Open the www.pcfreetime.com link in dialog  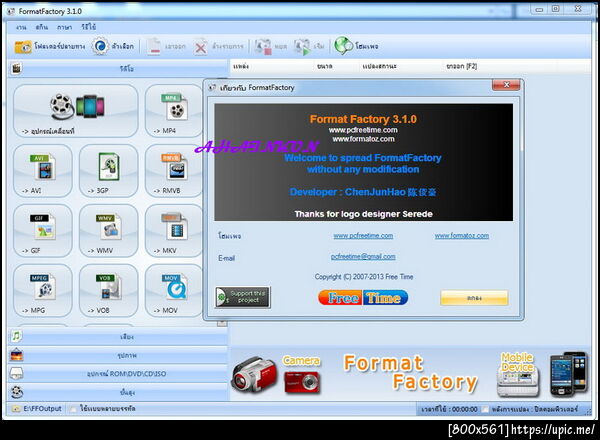click(x=363, y=236)
